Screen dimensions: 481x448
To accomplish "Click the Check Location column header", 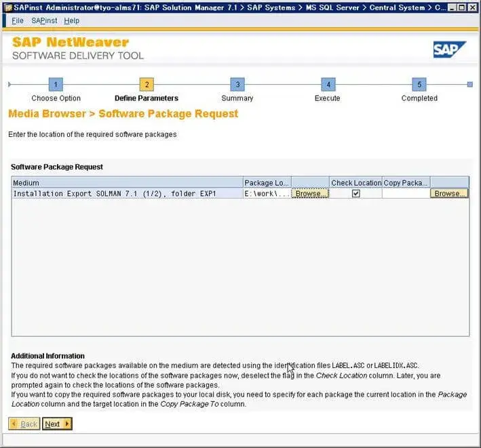I will (x=356, y=182).
